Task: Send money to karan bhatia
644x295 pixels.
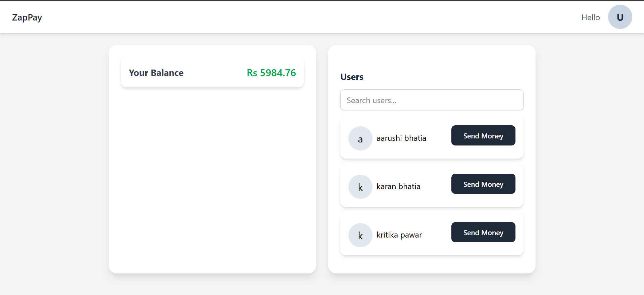Action: pos(483,184)
